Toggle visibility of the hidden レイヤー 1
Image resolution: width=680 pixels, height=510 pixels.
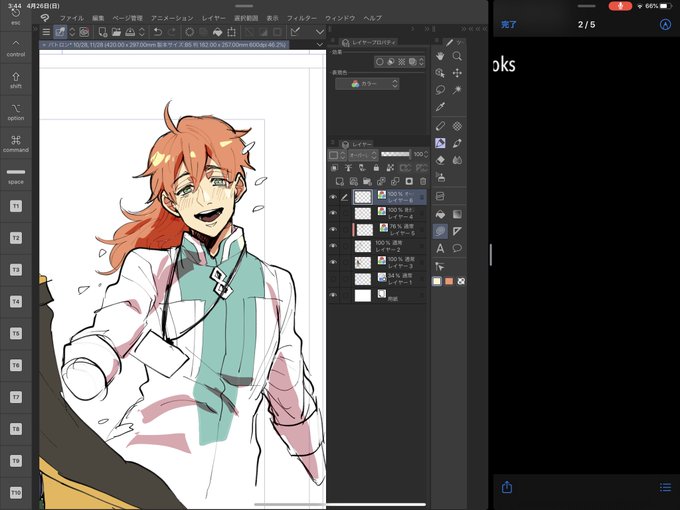coord(333,279)
